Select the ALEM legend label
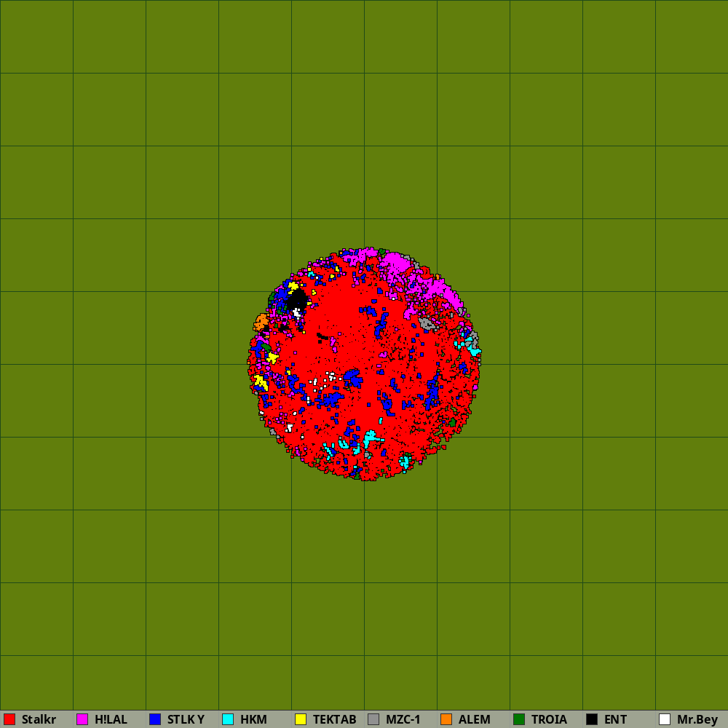Screen dimensions: 728x728 475,719
